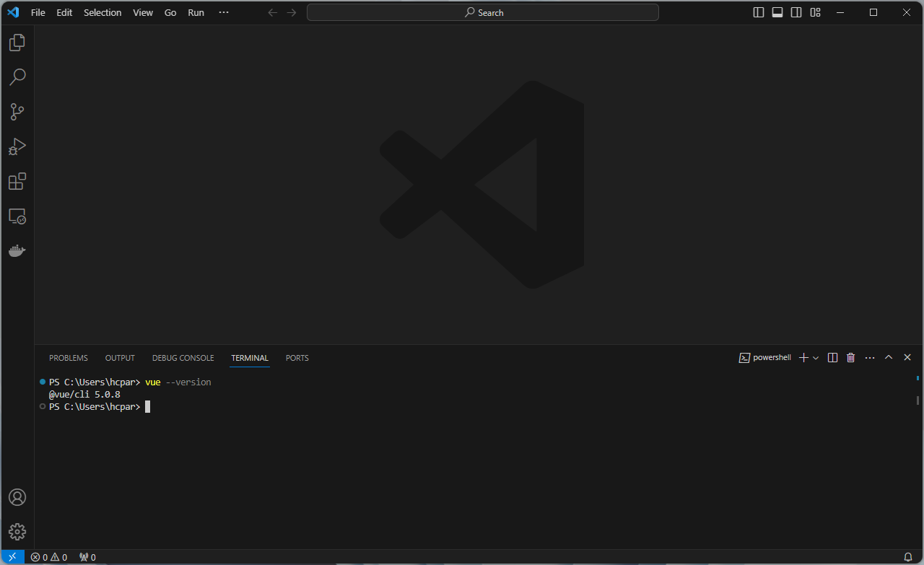Image resolution: width=924 pixels, height=565 pixels.
Task: Click the '@vue/cli 5.0.8' output line
Action: tap(84, 395)
